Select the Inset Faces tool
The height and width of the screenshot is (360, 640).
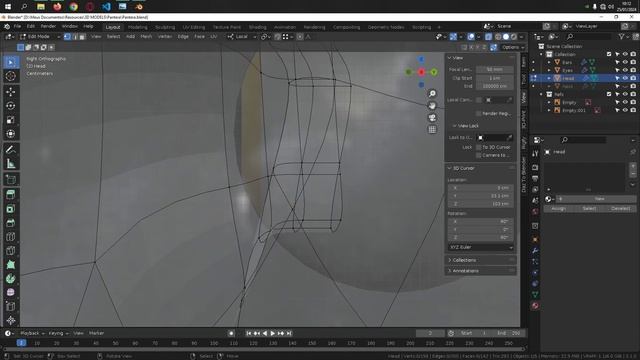coord(11,209)
